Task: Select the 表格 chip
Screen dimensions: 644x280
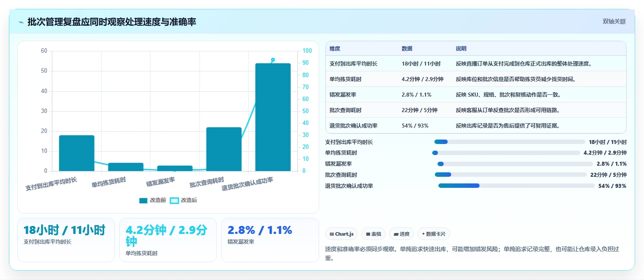Action: pos(374,234)
